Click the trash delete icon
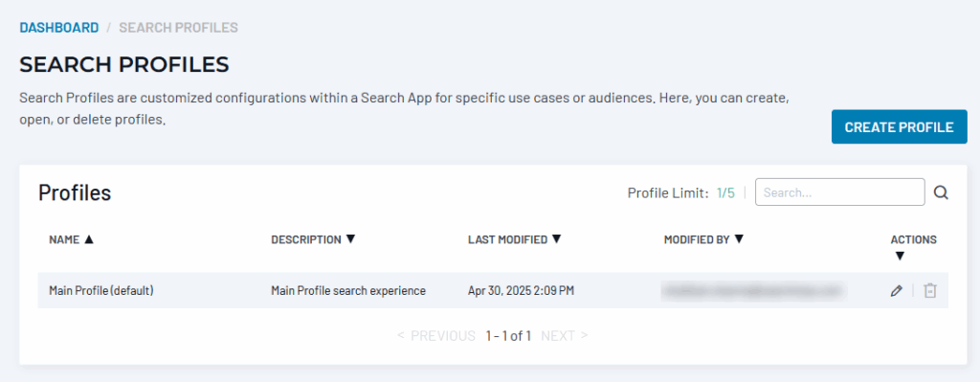 [x=930, y=291]
